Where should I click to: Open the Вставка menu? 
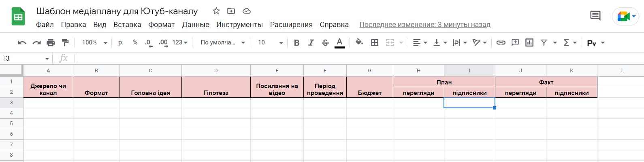(127, 25)
